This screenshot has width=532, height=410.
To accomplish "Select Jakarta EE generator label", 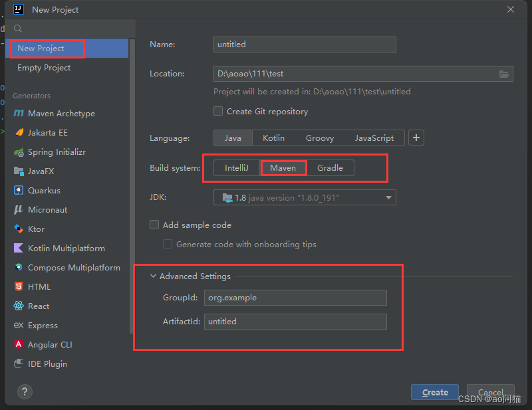I will (x=47, y=133).
